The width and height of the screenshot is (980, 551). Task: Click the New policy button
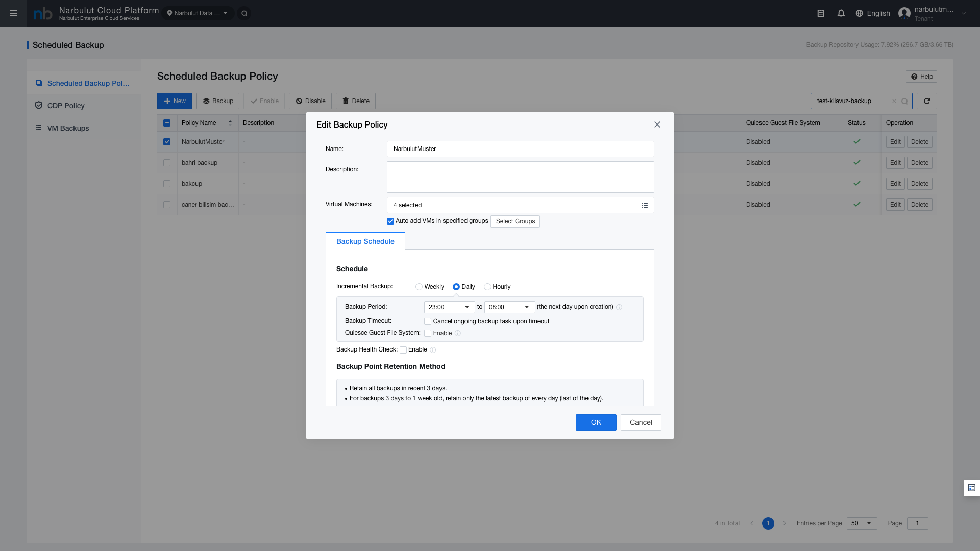(175, 101)
